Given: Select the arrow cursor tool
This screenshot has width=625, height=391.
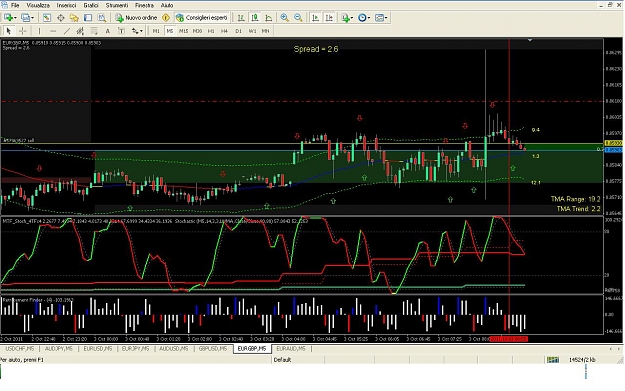Looking at the screenshot, I should [8, 31].
